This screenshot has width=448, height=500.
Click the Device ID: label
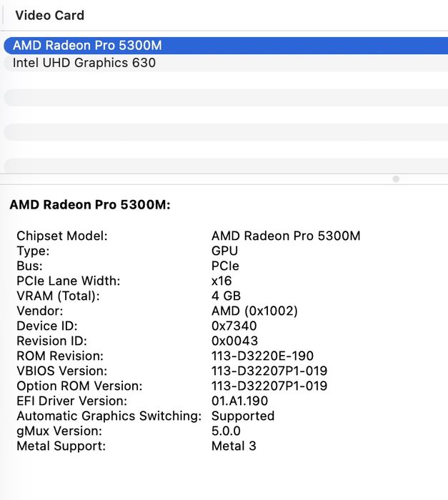(x=47, y=326)
